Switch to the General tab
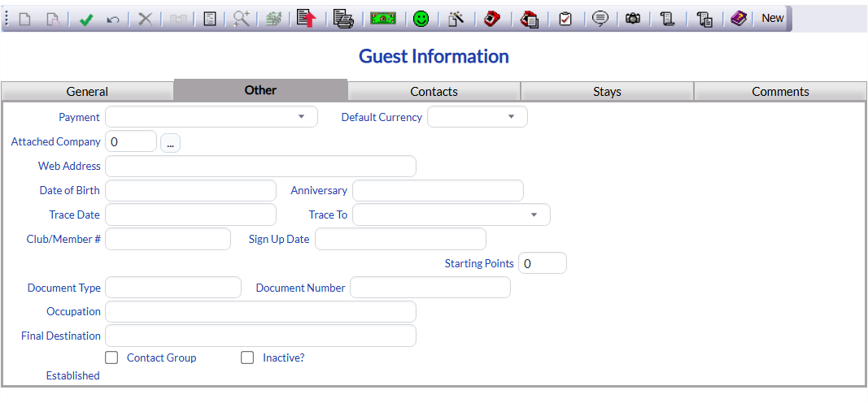 tap(88, 91)
